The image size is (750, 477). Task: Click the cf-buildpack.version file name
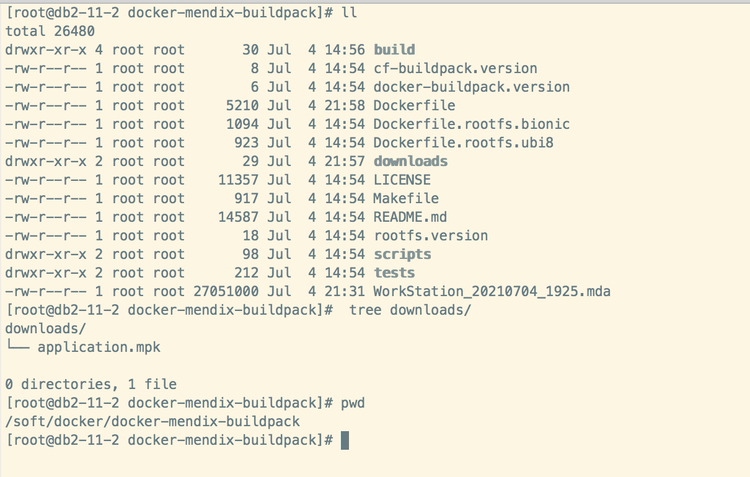tap(455, 68)
